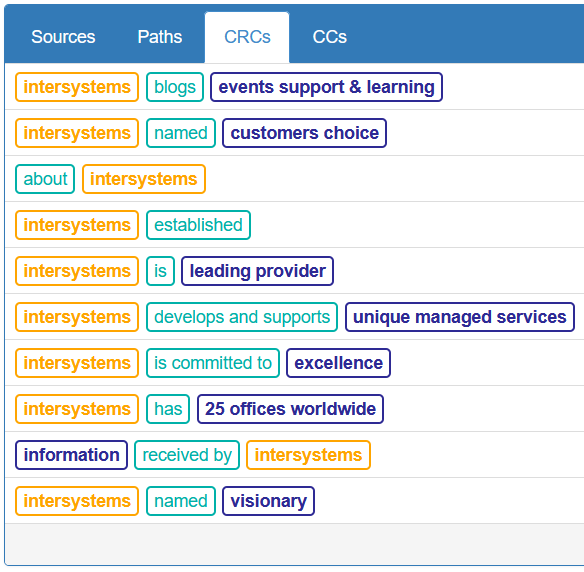The image size is (584, 572).
Task: Click the 'customers choice' concept tag
Action: (304, 133)
